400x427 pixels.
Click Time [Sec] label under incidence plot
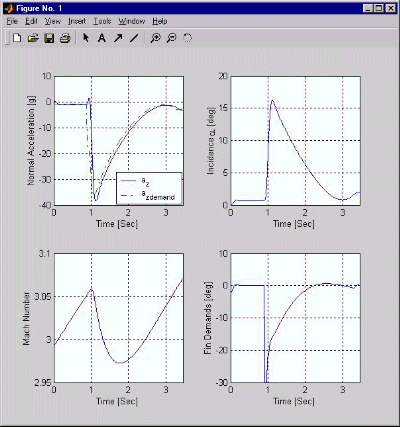click(x=294, y=223)
